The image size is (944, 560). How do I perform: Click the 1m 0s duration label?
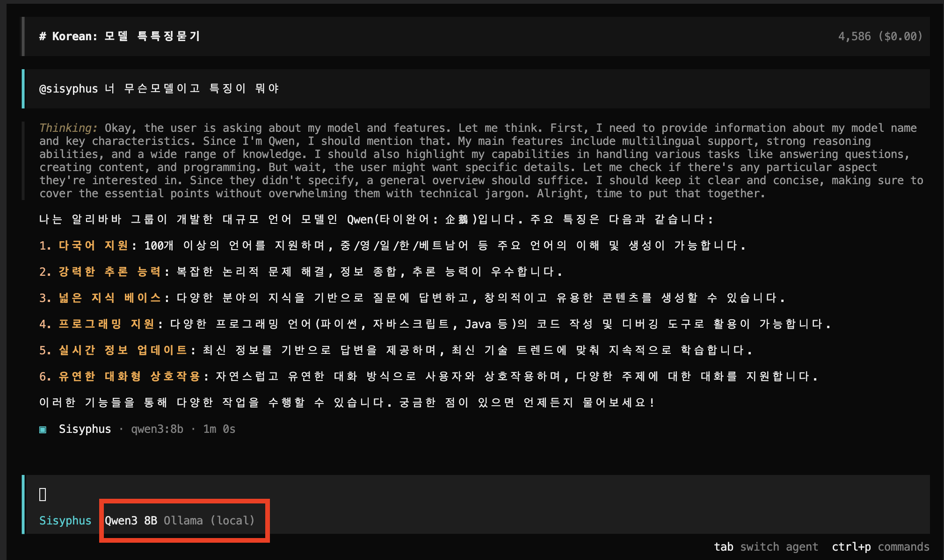(x=219, y=429)
